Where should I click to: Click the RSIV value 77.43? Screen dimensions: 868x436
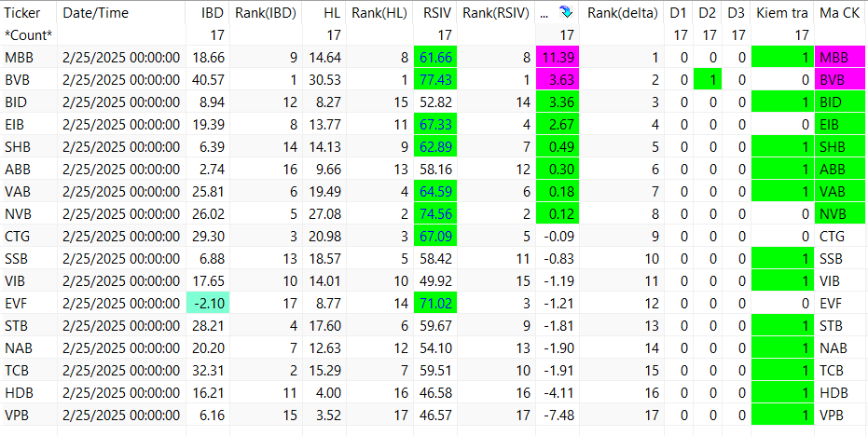pos(435,80)
